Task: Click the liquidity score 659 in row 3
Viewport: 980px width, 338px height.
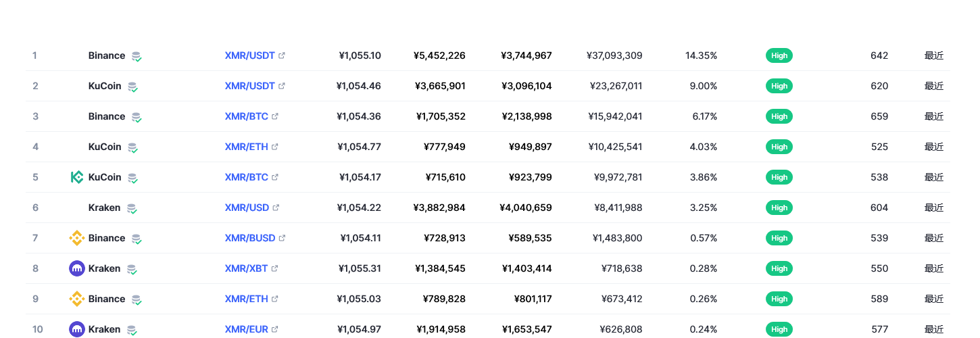Action: (x=879, y=116)
